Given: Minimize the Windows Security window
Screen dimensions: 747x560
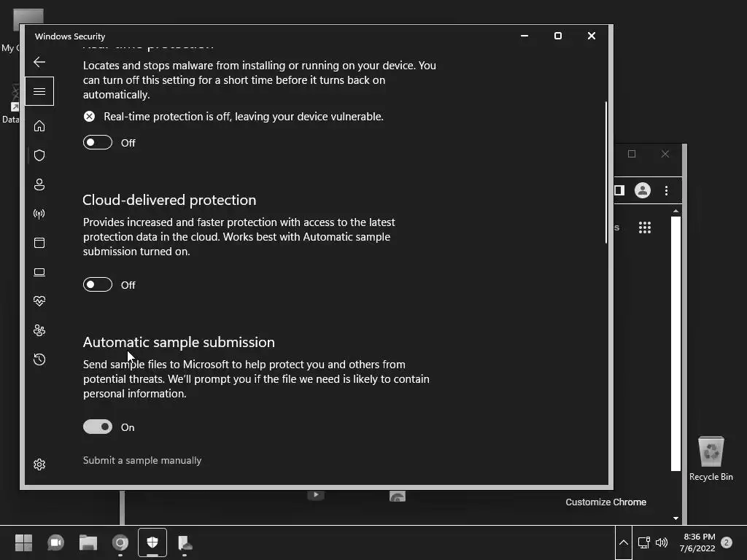Looking at the screenshot, I should coord(525,36).
